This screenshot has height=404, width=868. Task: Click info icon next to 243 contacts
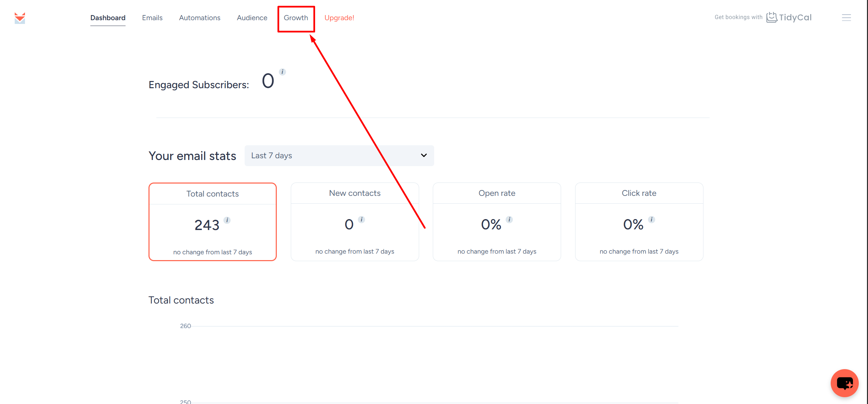click(227, 220)
